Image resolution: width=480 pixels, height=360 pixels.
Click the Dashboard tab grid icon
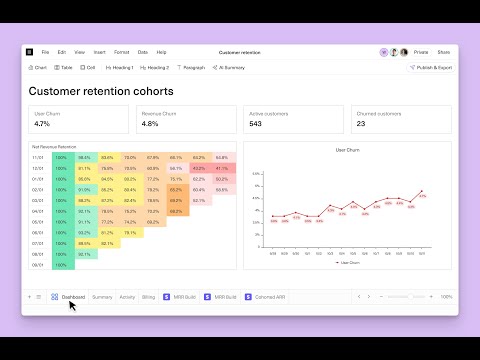coord(55,297)
